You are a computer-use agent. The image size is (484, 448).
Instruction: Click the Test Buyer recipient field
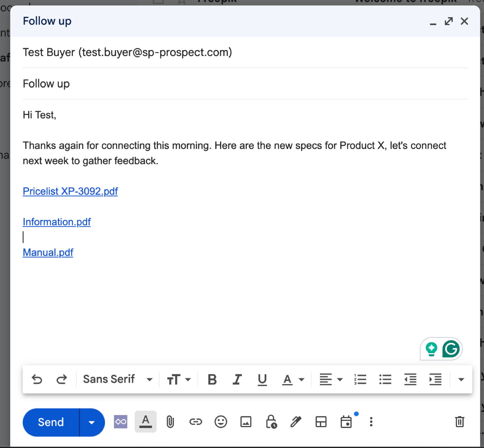(245, 53)
